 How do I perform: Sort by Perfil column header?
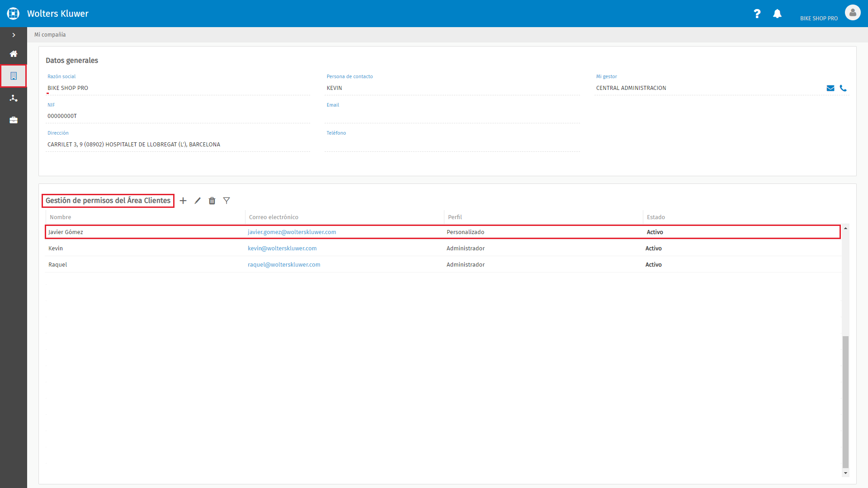[455, 217]
